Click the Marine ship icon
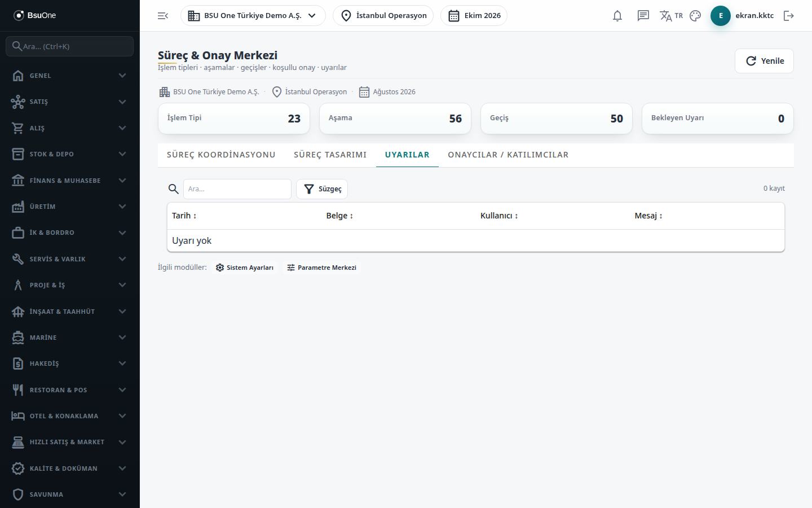The image size is (812, 508). tap(18, 338)
